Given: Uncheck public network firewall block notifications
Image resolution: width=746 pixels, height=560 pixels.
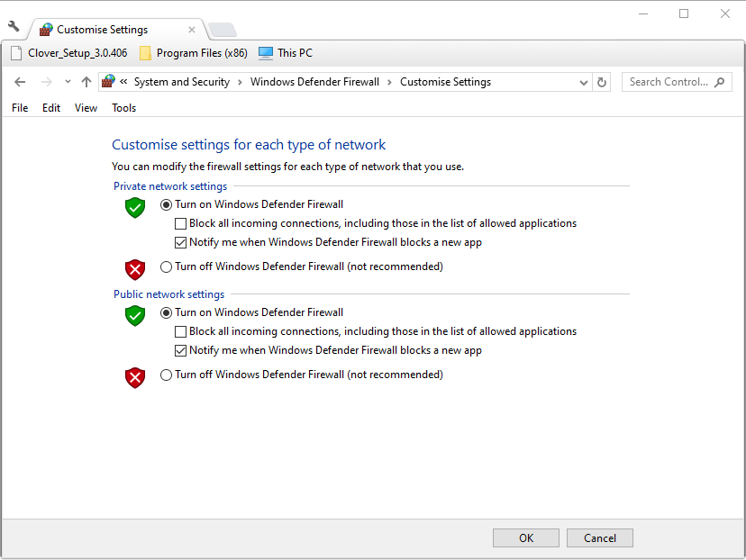Looking at the screenshot, I should (x=180, y=350).
